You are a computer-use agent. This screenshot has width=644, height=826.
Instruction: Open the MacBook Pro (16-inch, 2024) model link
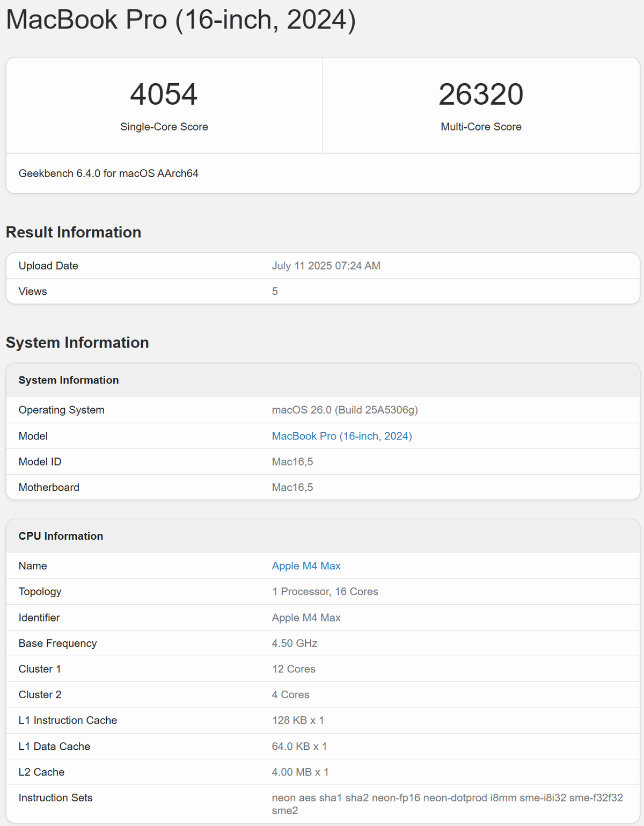coord(342,436)
